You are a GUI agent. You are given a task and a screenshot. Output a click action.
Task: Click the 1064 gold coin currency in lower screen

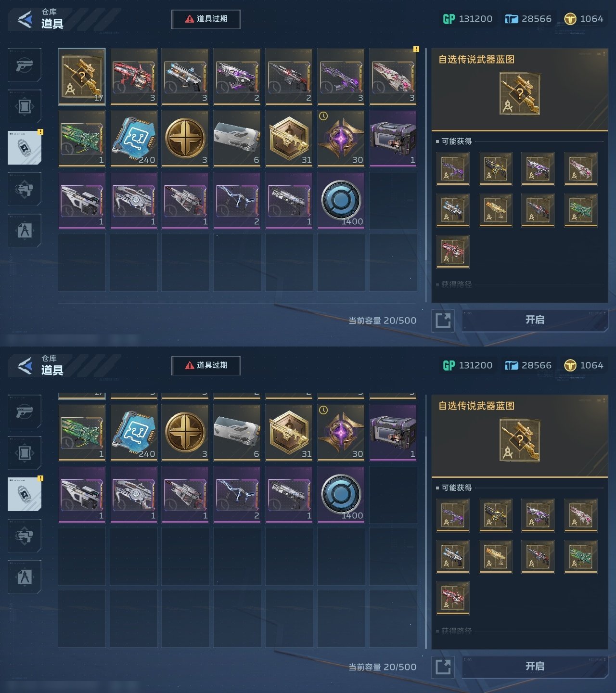click(x=583, y=365)
